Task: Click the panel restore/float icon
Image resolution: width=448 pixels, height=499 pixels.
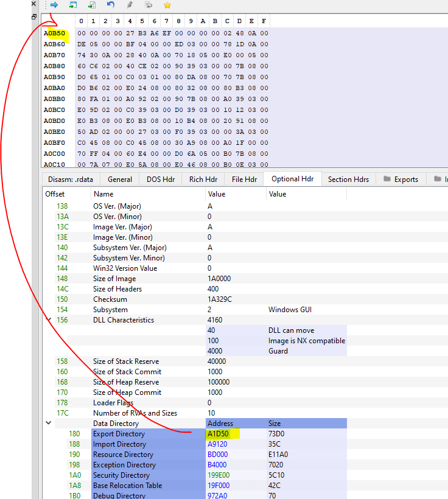Action: click(34, 16)
